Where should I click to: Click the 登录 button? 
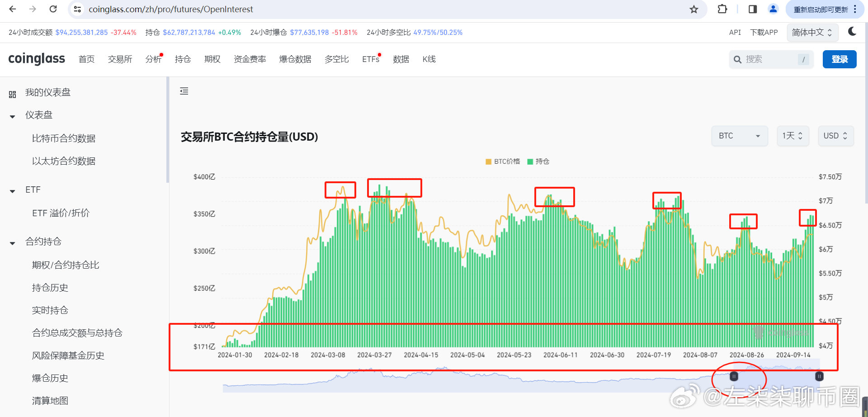(840, 59)
